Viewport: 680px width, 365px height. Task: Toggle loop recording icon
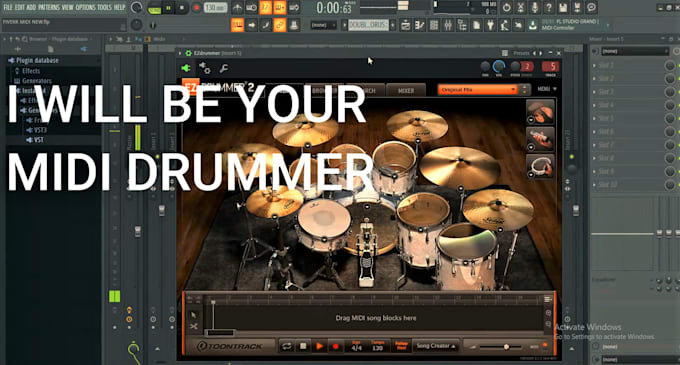coord(294,7)
